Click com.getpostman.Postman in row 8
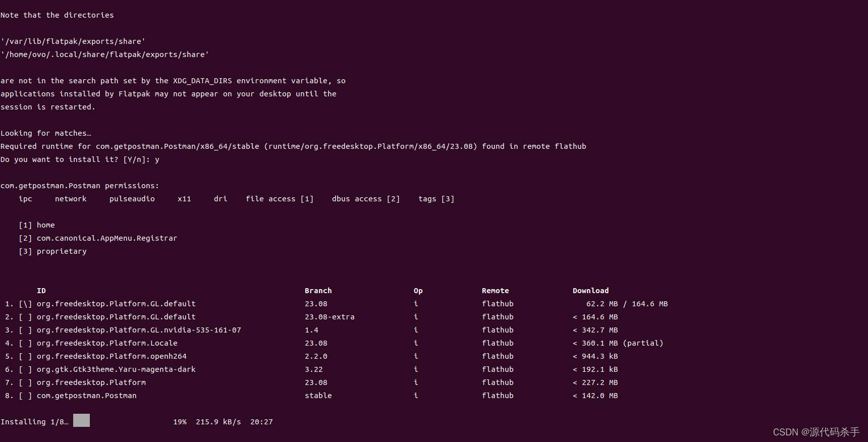Viewport: 868px width, 442px height. pos(87,396)
